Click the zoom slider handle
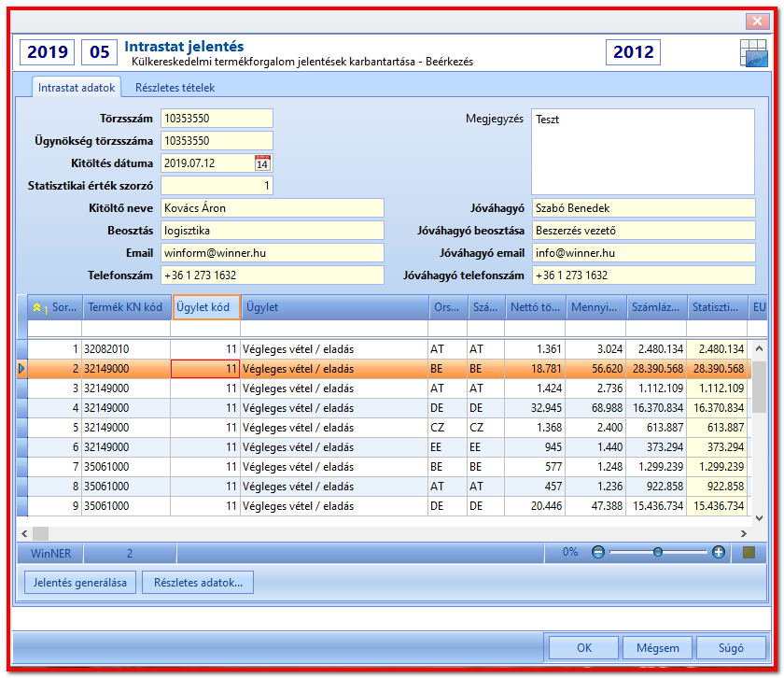Screen dimensions: 784x678 tap(658, 552)
